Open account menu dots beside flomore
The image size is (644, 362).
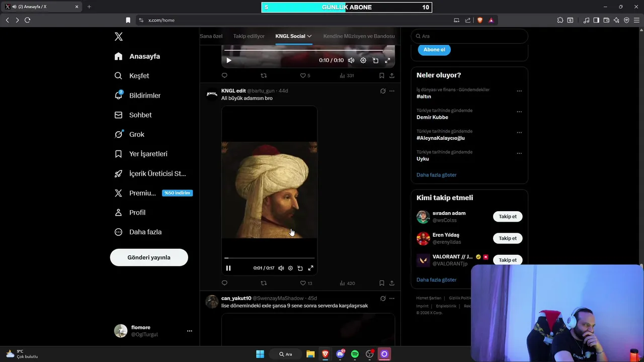[x=190, y=331]
